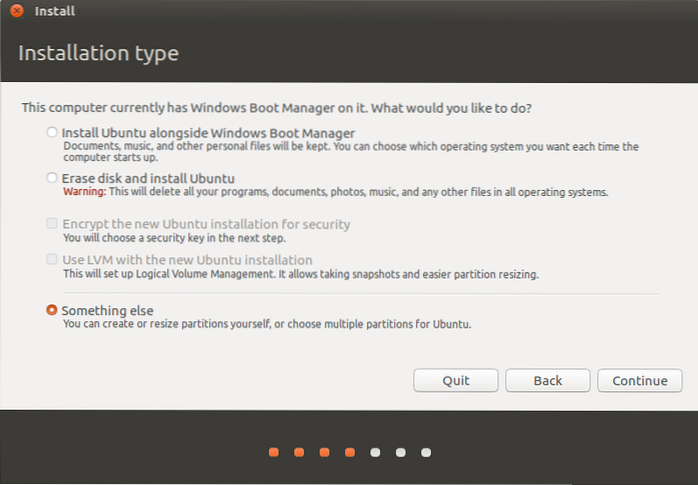The image size is (698, 485).
Task: Close the Install window with the orange X
Action: point(17,10)
